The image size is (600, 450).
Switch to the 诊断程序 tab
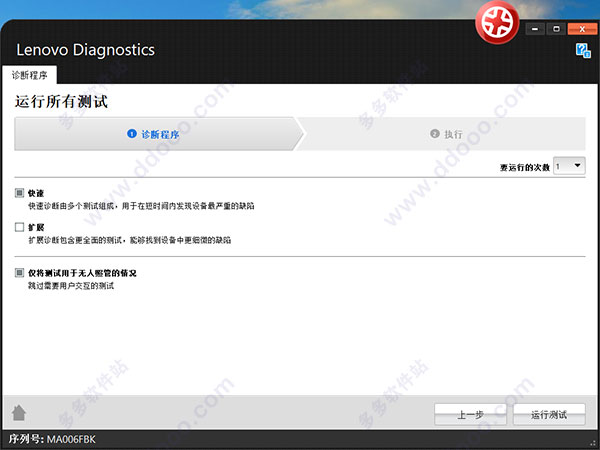30,75
